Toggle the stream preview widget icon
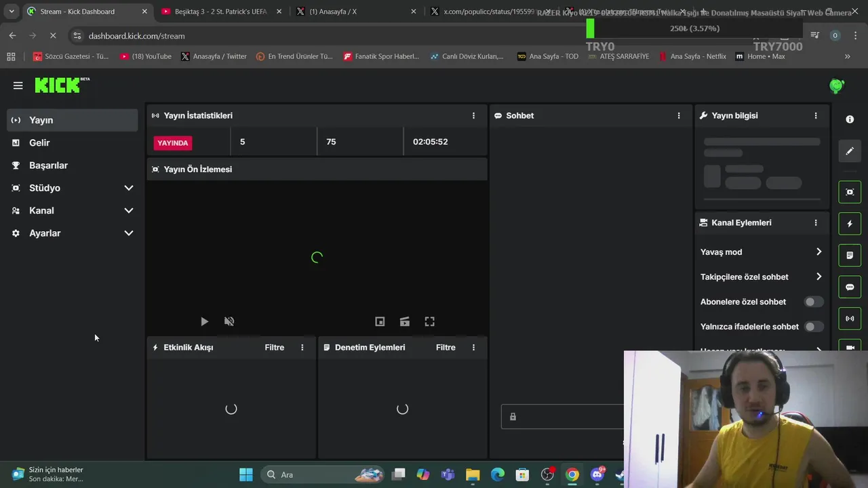The width and height of the screenshot is (868, 488). [x=850, y=192]
